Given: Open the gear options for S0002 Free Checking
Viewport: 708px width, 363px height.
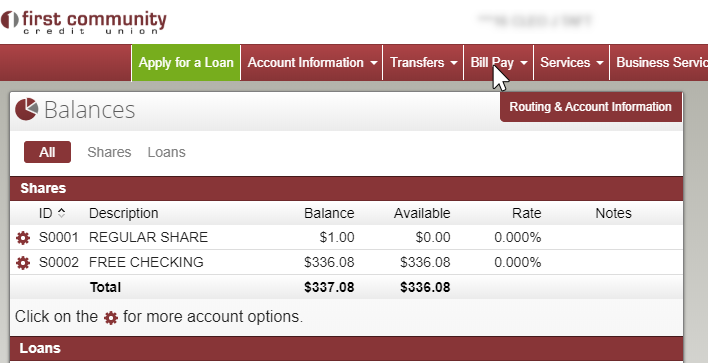Looking at the screenshot, I should (23, 263).
